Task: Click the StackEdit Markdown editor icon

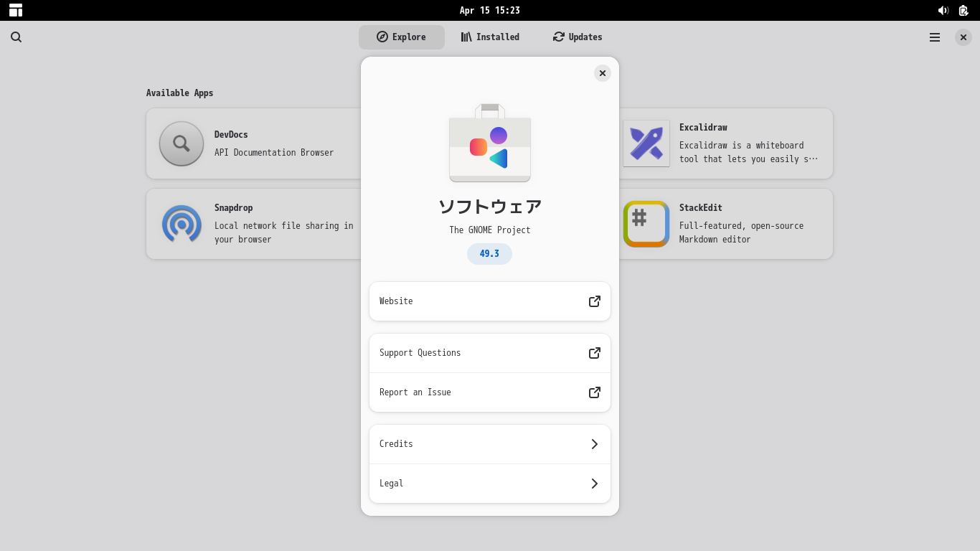Action: [x=646, y=224]
